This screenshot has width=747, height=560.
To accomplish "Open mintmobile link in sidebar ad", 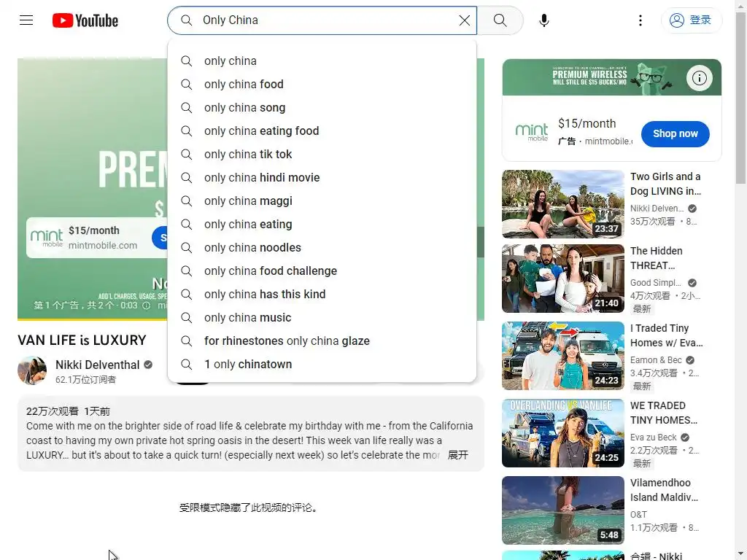I will coord(608,141).
